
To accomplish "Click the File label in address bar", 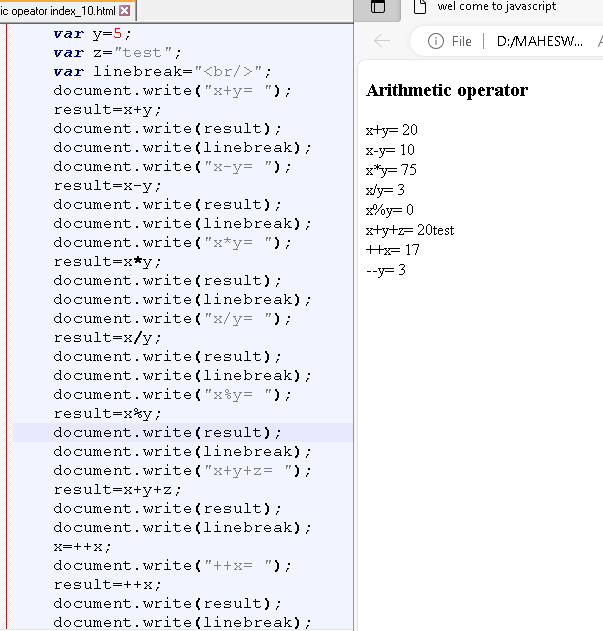I will 461,41.
